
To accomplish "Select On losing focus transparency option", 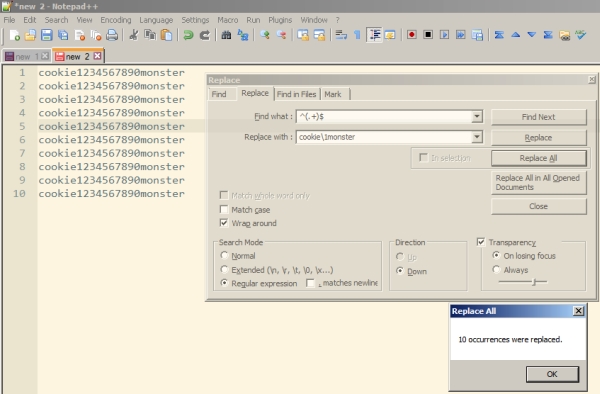I will pyautogui.click(x=496, y=255).
